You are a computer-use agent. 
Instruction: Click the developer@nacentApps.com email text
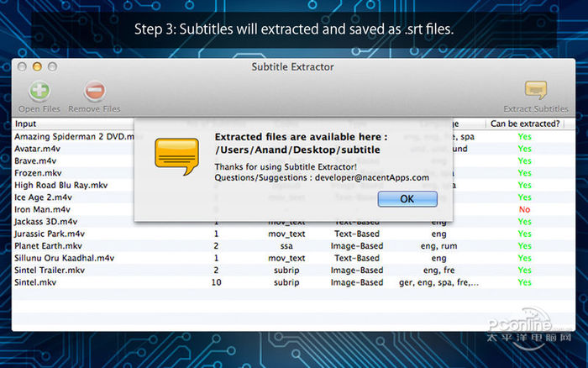coord(371,177)
